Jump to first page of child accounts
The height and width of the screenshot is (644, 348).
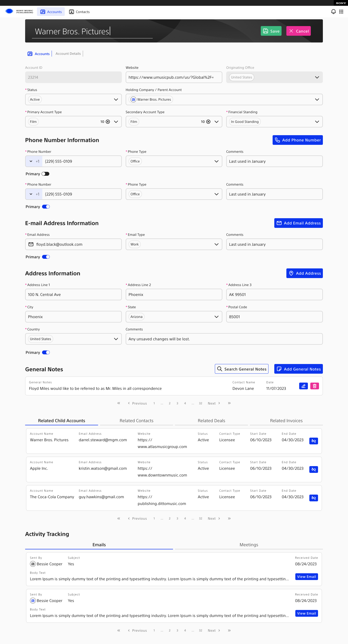(119, 518)
